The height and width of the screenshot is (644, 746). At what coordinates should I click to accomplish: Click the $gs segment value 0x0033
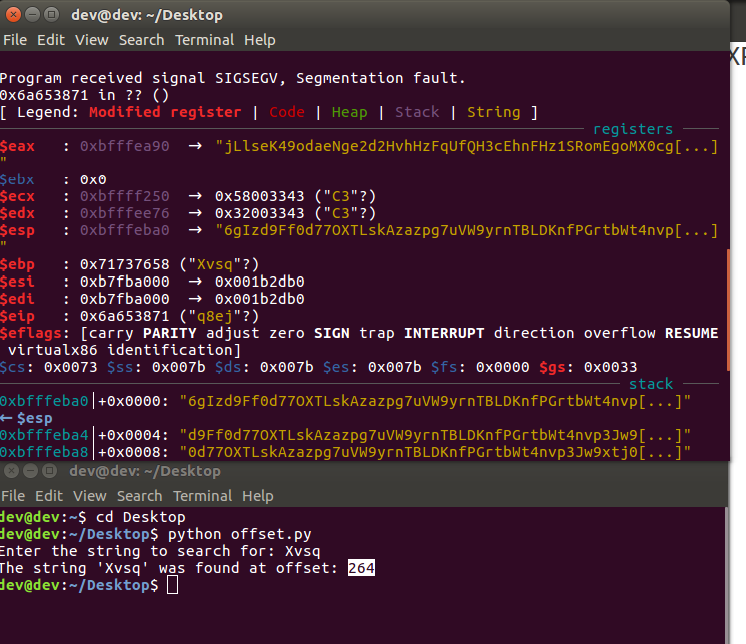tap(610, 367)
